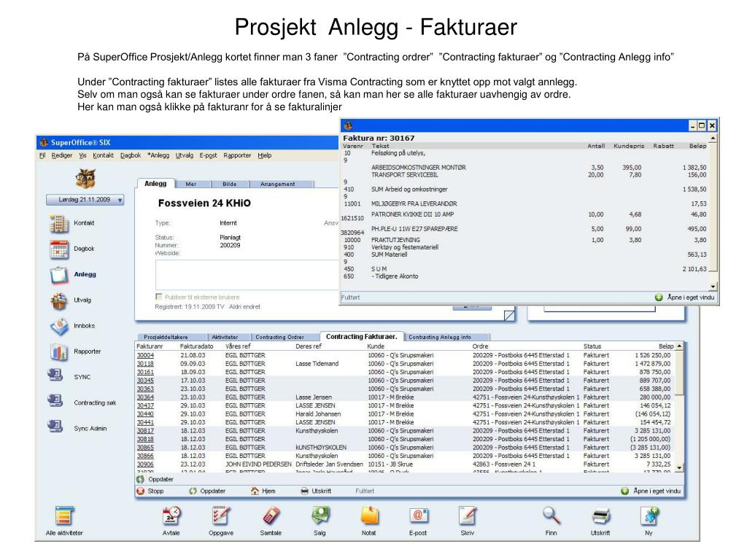Open the Sync Admin icon

tap(55, 427)
